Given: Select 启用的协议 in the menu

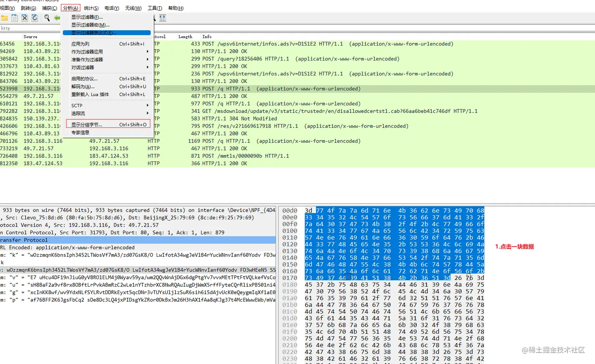Looking at the screenshot, I should click(x=84, y=78).
